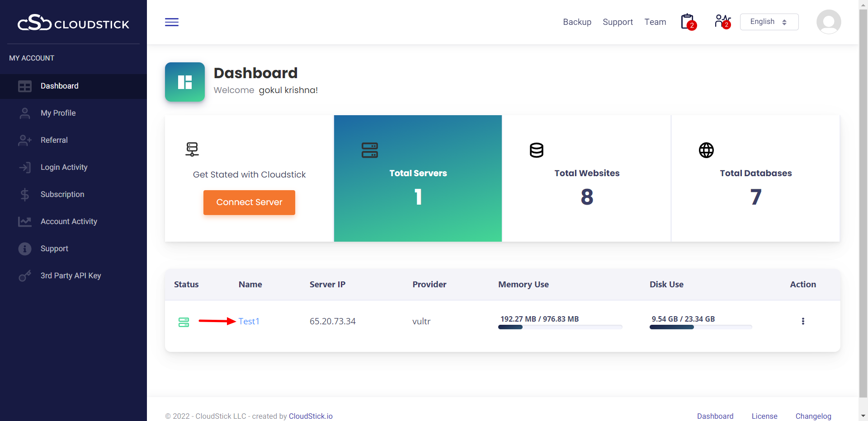Click the Backup link in header
This screenshot has width=868, height=421.
point(577,22)
